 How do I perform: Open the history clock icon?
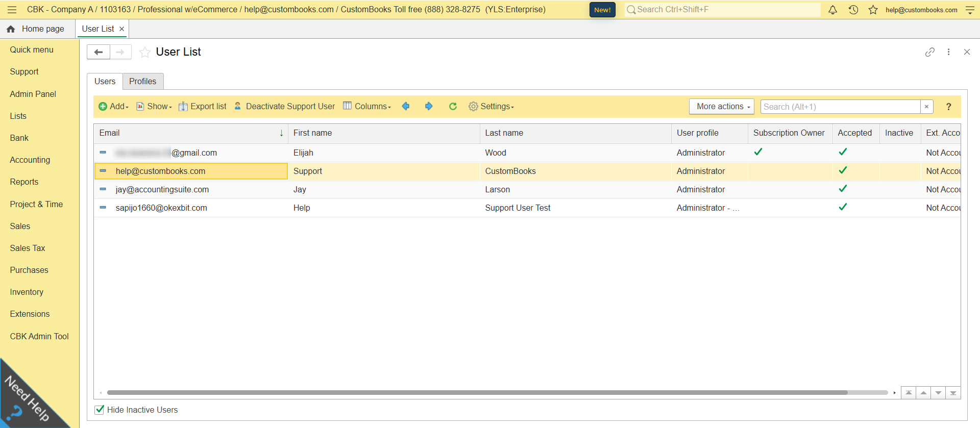853,10
